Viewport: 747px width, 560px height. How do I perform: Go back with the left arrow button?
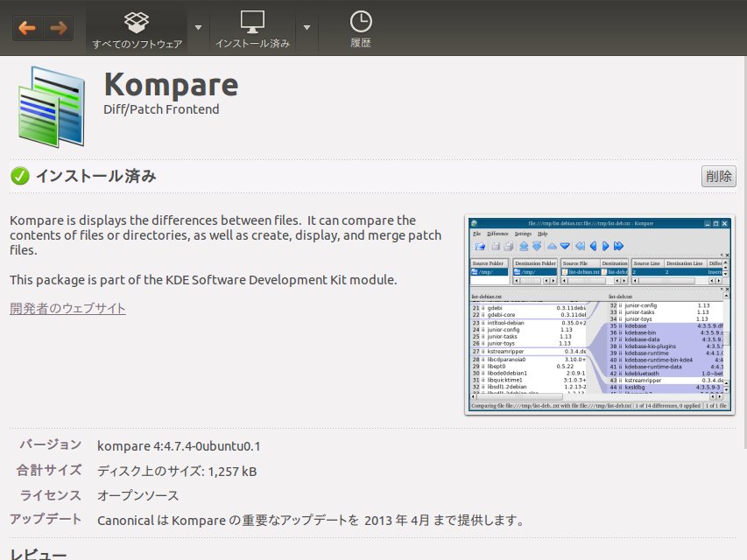click(28, 28)
